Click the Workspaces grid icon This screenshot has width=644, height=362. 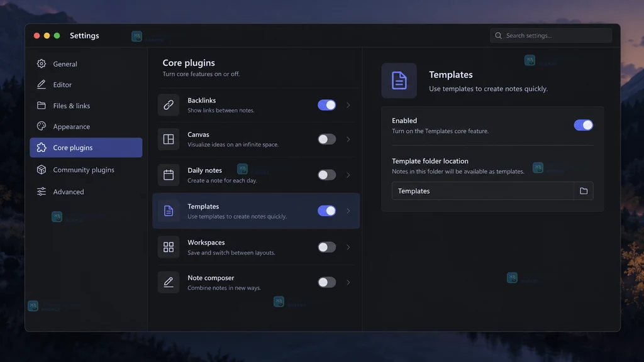pos(169,247)
